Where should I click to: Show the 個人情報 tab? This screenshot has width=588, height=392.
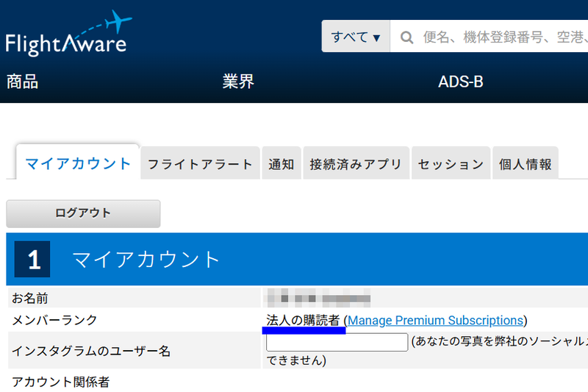(526, 164)
